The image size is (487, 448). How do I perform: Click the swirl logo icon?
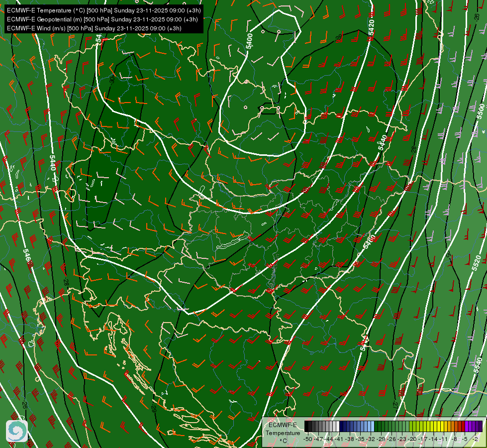(17, 431)
